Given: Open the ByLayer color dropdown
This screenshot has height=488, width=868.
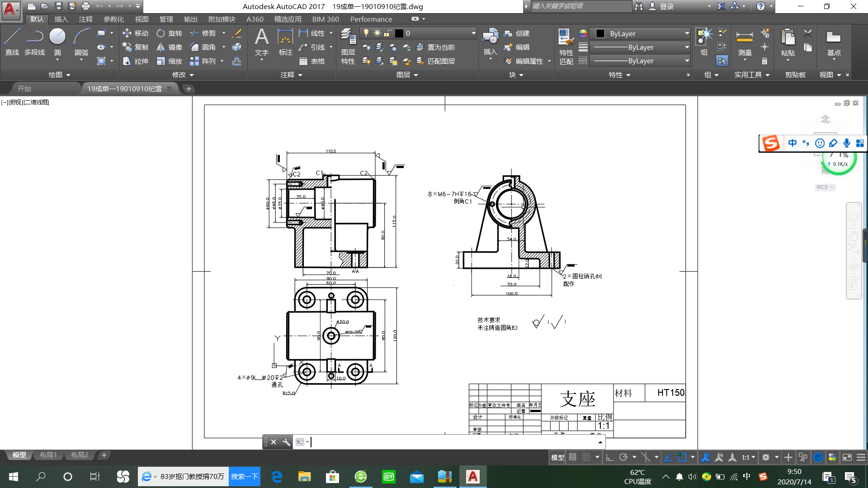Looking at the screenshot, I should tap(687, 33).
